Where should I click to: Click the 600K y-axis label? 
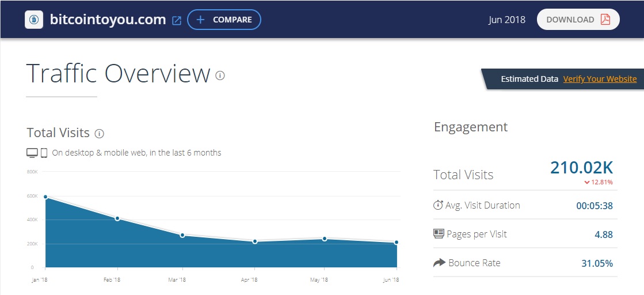[32, 196]
